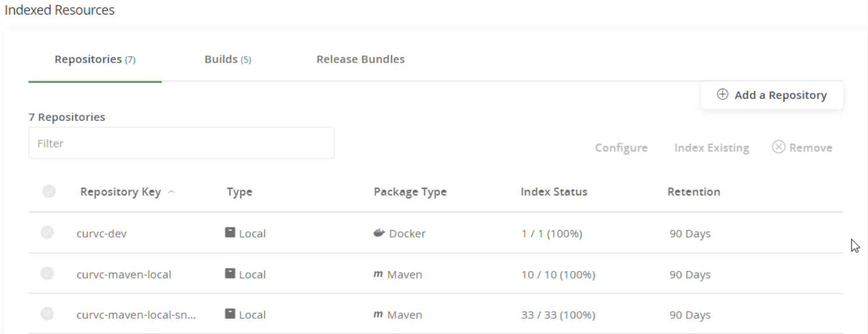Screen dimensions: 868x334
Task: Click the Filter input field
Action: [181, 143]
